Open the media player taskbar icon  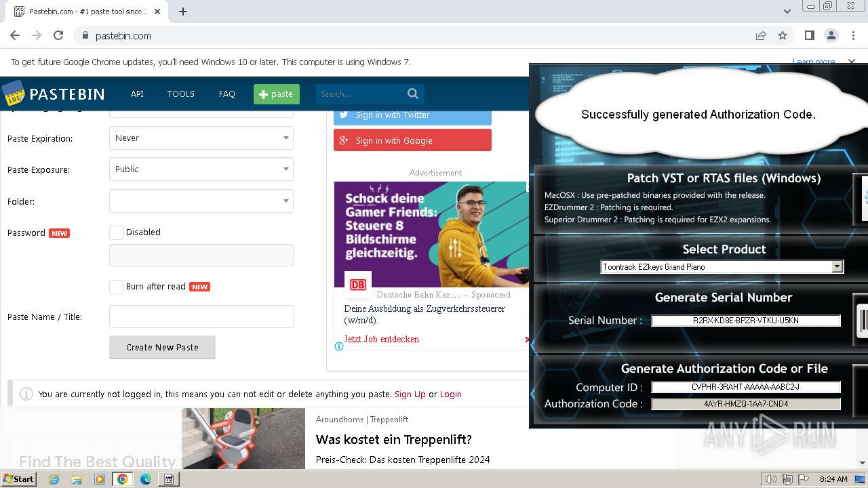100,479
